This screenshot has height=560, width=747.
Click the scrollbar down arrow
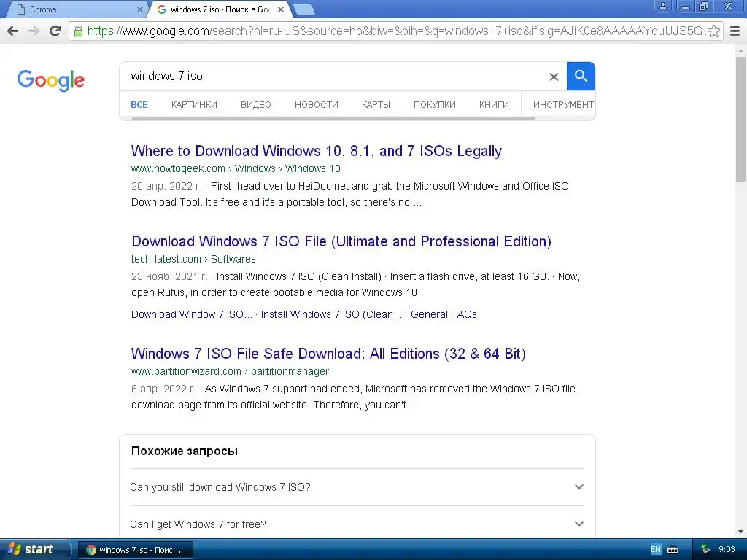[x=741, y=532]
